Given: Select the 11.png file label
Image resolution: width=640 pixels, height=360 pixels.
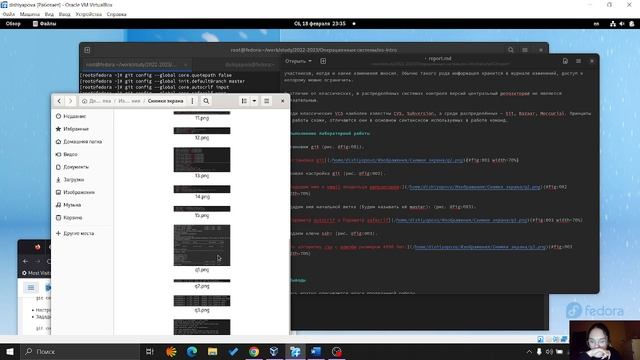Looking at the screenshot, I should (x=202, y=118).
